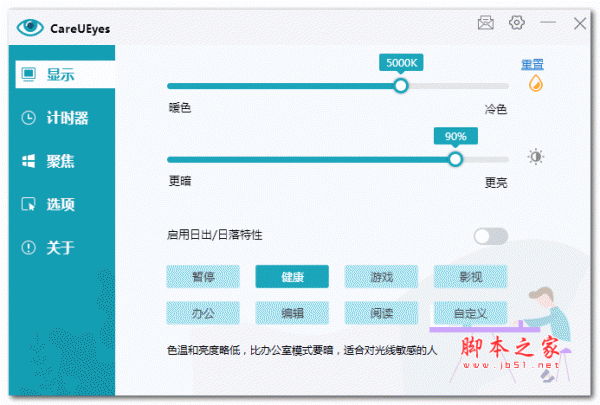This screenshot has height=405, width=600.
Task: Click the 更亮 brighter label
Action: click(496, 183)
